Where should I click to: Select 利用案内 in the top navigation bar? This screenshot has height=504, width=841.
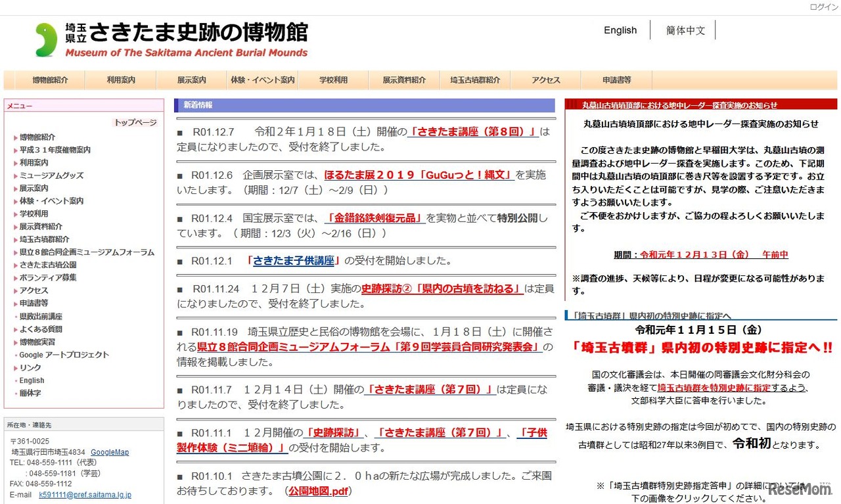pos(120,80)
